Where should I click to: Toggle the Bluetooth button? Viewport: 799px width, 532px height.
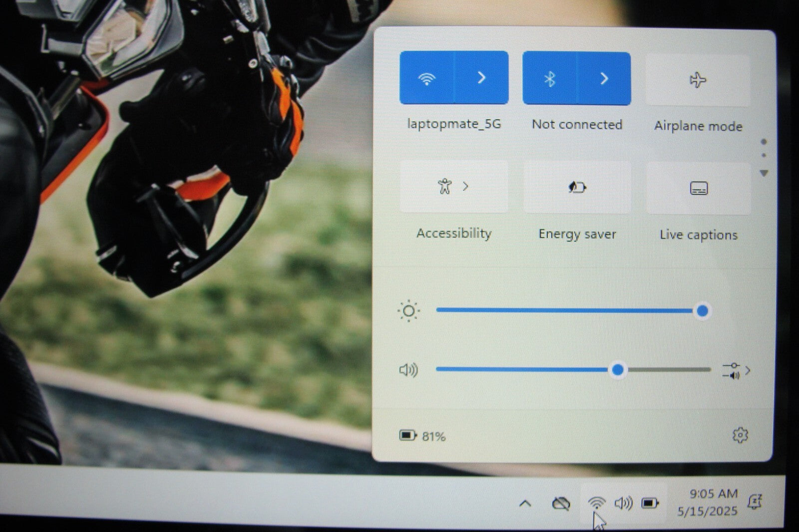[x=550, y=79]
